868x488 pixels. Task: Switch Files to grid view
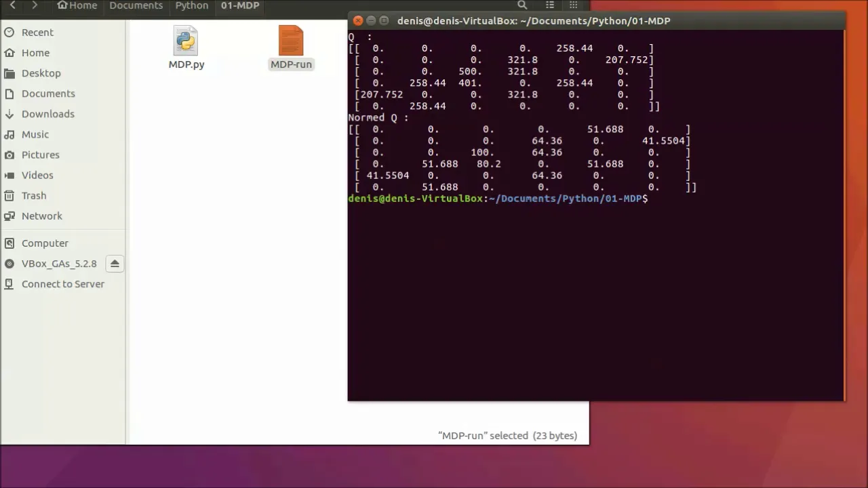coord(574,5)
